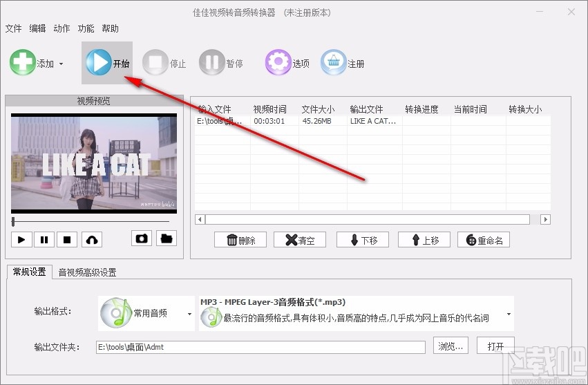588x385 pixels.
Task: Click file list scrollbar right arrow
Action: point(545,219)
